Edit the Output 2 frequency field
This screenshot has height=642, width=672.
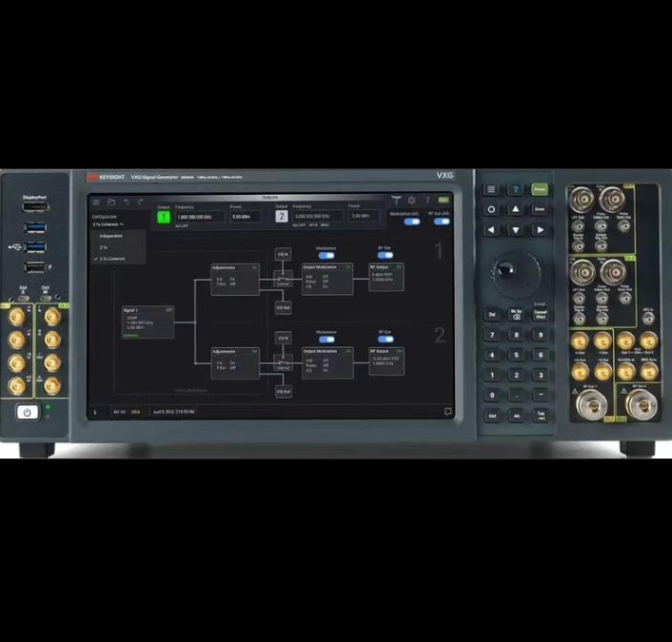coord(318,216)
